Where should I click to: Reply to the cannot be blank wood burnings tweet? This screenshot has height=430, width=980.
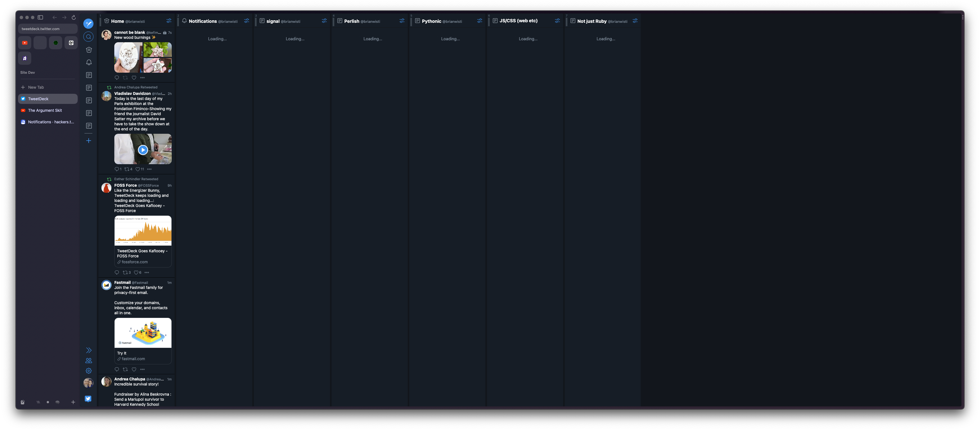click(x=117, y=78)
